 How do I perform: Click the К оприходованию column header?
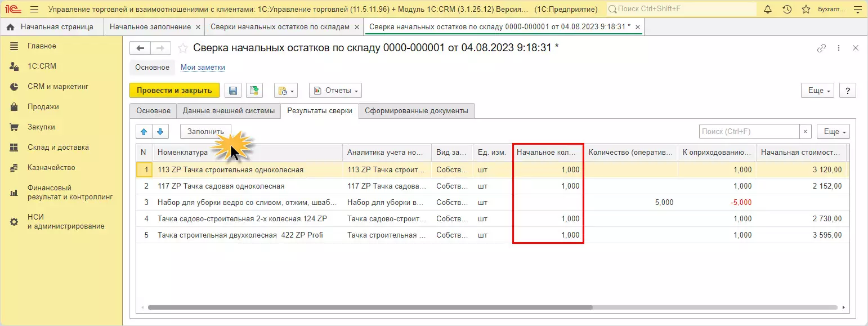[x=717, y=152]
